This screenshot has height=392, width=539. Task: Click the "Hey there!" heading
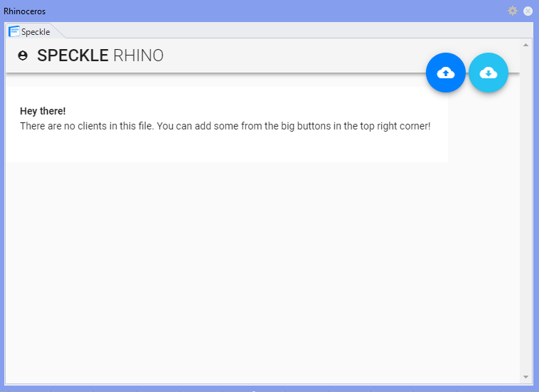43,111
